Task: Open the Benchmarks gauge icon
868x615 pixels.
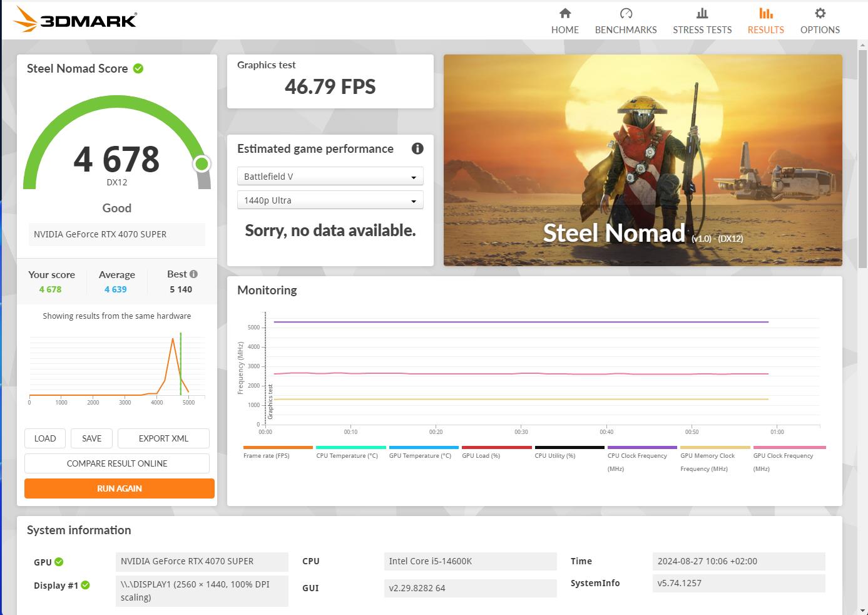Action: pos(626,13)
